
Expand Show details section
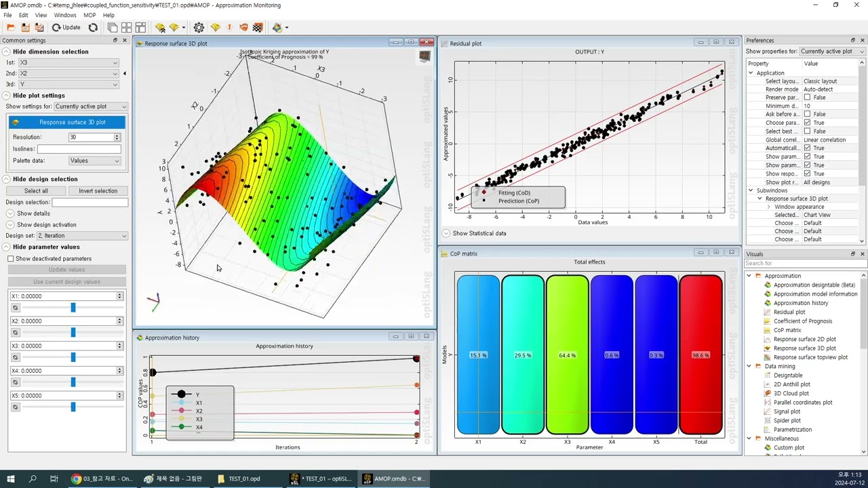10,213
